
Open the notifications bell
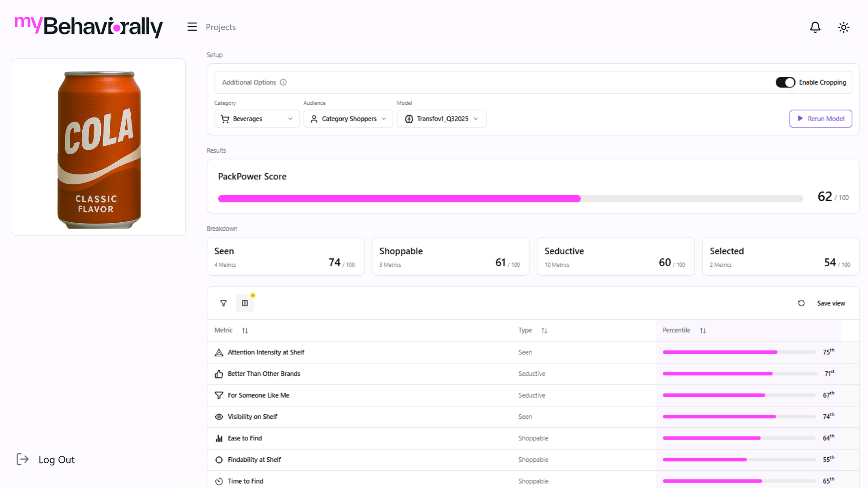tap(815, 28)
